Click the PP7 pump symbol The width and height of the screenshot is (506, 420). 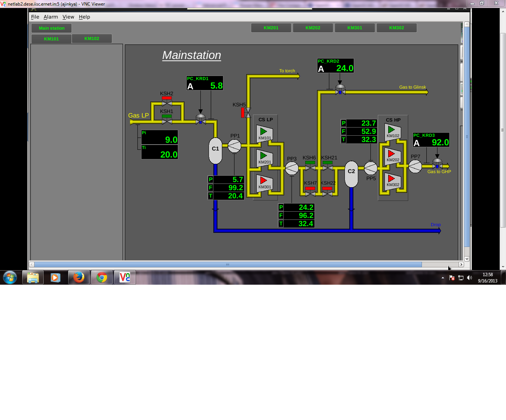tap(415, 166)
